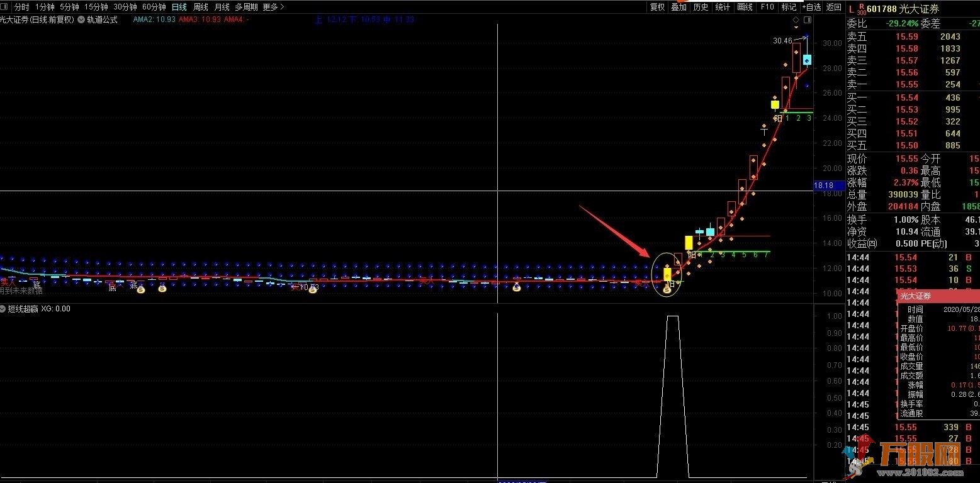Open the 统计 statistics button

tap(723, 7)
